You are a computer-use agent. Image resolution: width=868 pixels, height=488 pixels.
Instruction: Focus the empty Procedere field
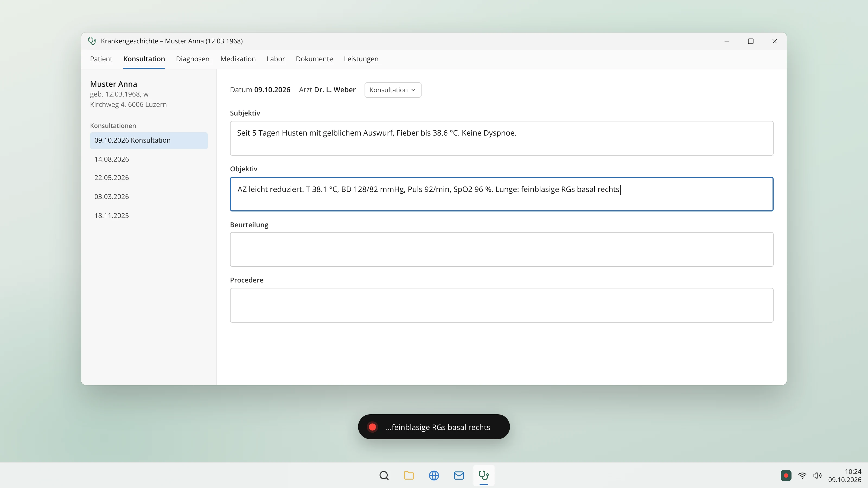coord(501,305)
